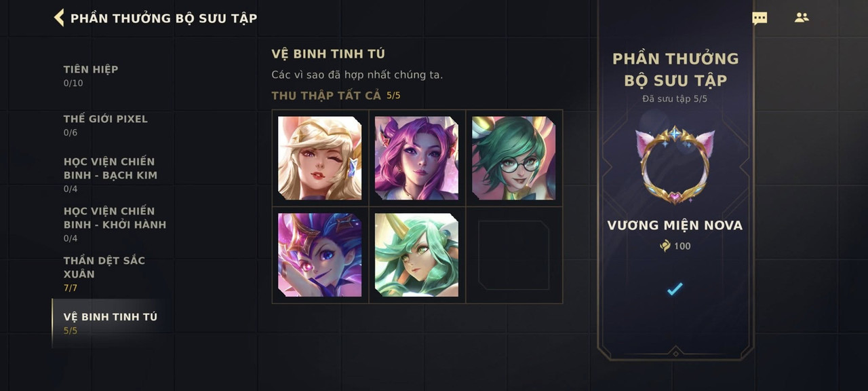Screen dimensions: 868x391
Task: Click the blue claimed checkmark
Action: pos(675,289)
